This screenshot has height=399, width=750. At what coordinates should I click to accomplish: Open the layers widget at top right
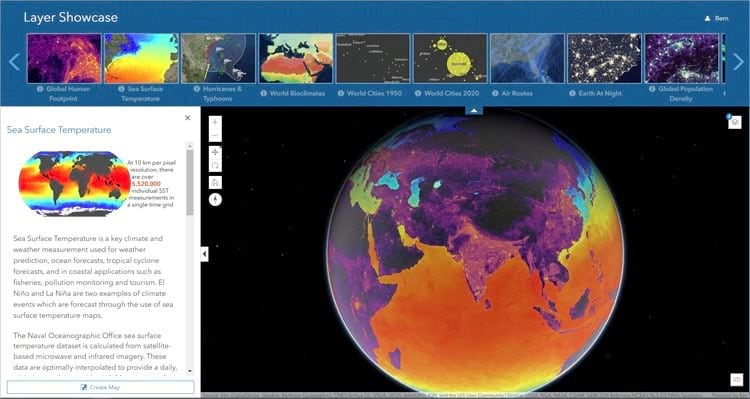pos(735,122)
